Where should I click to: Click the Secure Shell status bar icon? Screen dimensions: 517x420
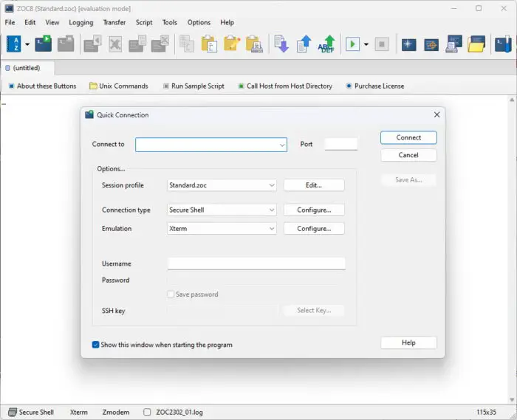click(13, 412)
